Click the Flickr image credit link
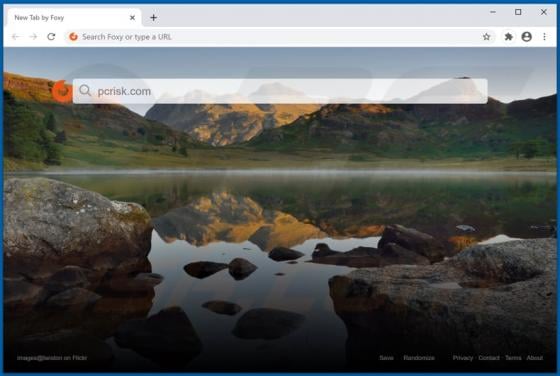Image resolution: width=560 pixels, height=376 pixels. pos(52,358)
